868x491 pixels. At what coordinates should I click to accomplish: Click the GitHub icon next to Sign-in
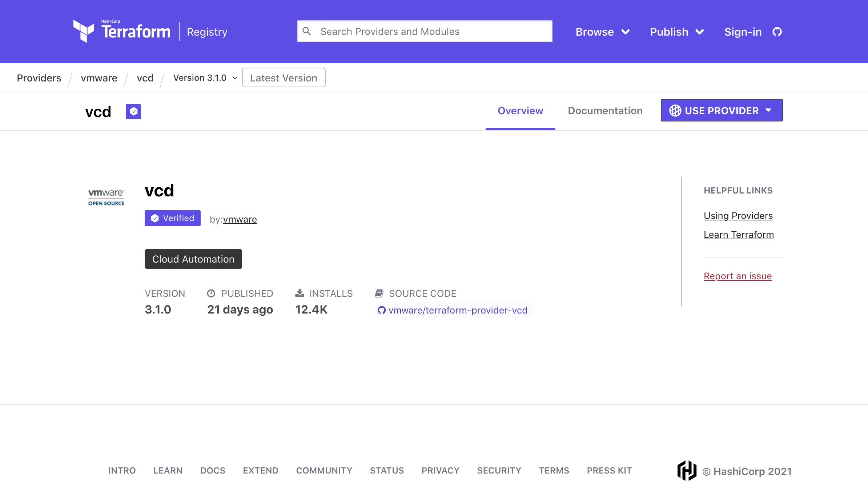(x=777, y=32)
